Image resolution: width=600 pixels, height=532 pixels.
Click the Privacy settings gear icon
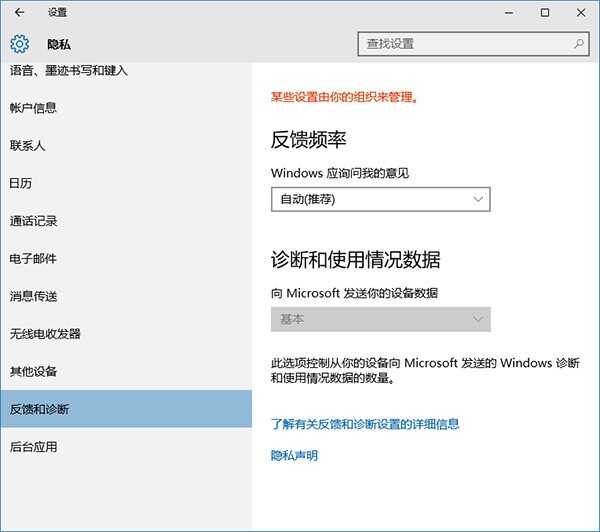[x=20, y=44]
